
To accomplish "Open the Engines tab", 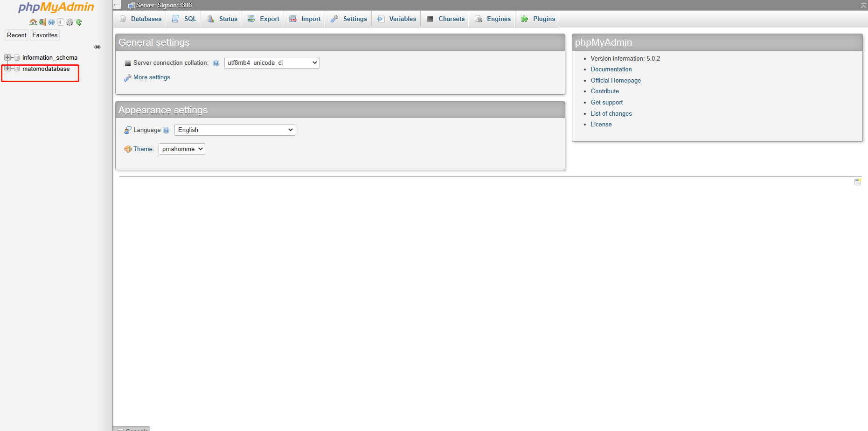I will pos(493,19).
